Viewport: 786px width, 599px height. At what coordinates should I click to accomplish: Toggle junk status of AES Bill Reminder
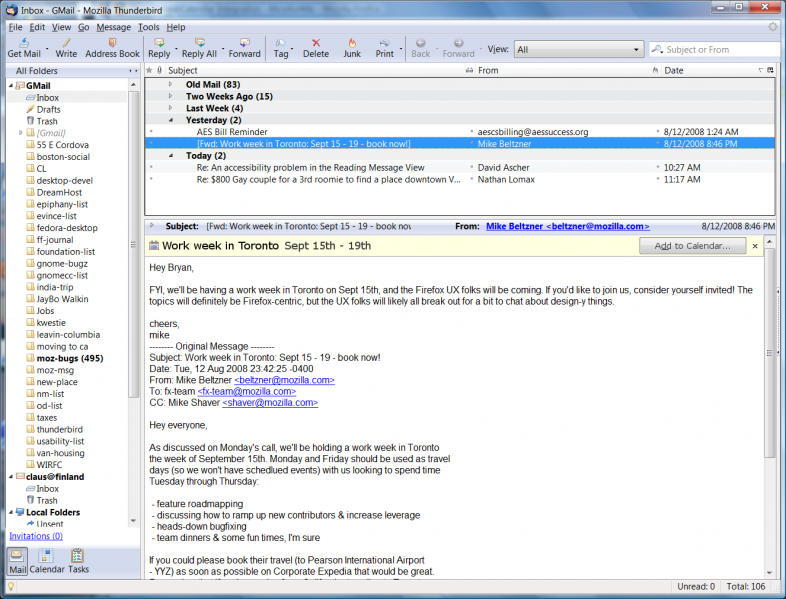pyautogui.click(x=658, y=132)
